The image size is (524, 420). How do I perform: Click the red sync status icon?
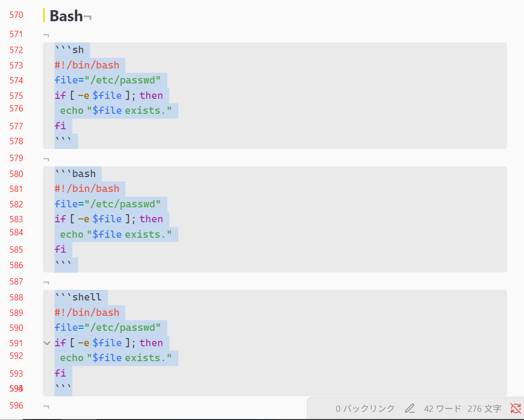point(516,408)
